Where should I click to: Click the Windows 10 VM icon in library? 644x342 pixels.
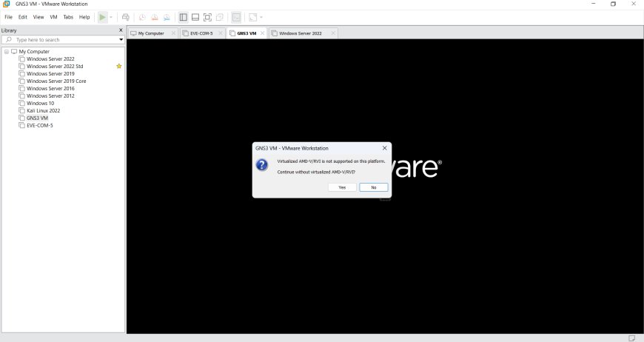(21, 104)
